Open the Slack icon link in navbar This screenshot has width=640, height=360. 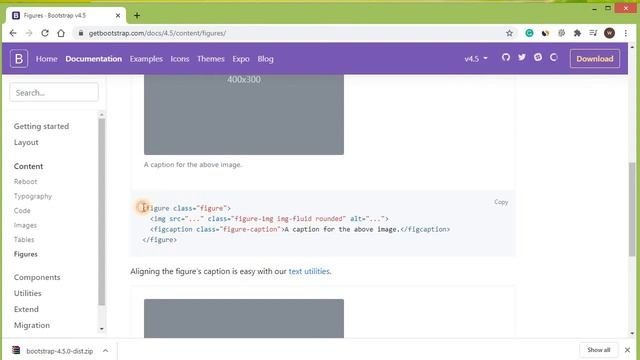click(538, 58)
